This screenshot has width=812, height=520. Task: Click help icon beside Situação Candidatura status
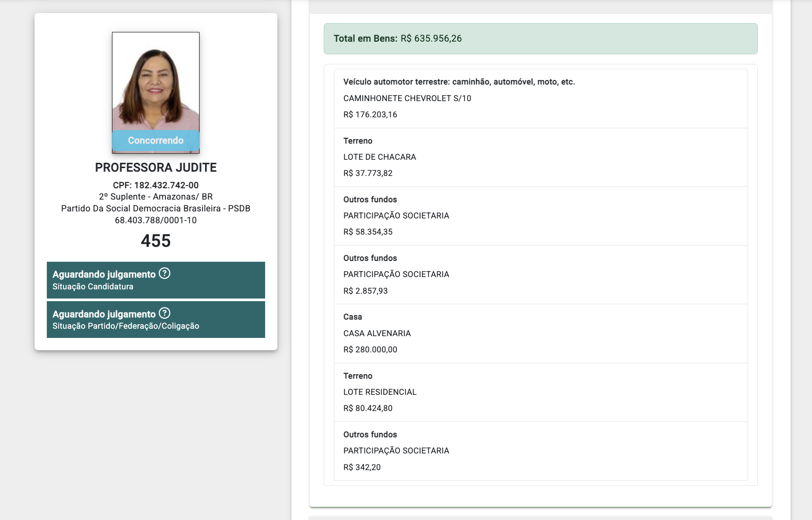(164, 273)
